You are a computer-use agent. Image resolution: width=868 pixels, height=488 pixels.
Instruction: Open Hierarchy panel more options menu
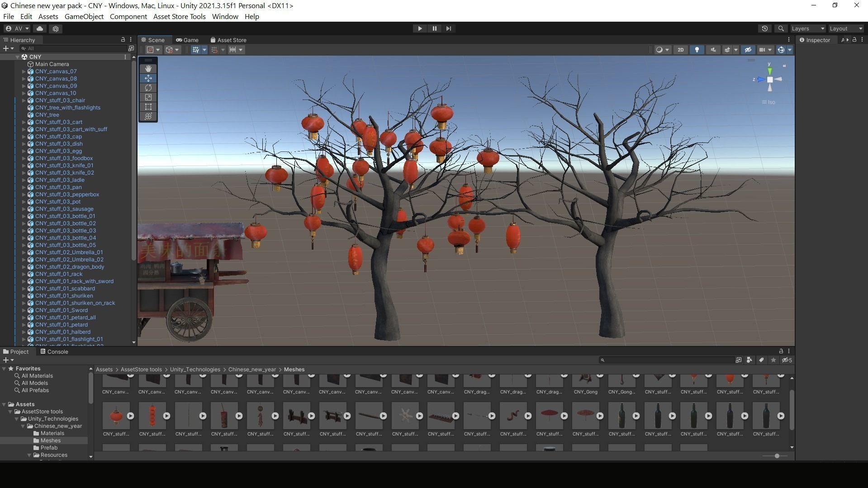(x=131, y=40)
